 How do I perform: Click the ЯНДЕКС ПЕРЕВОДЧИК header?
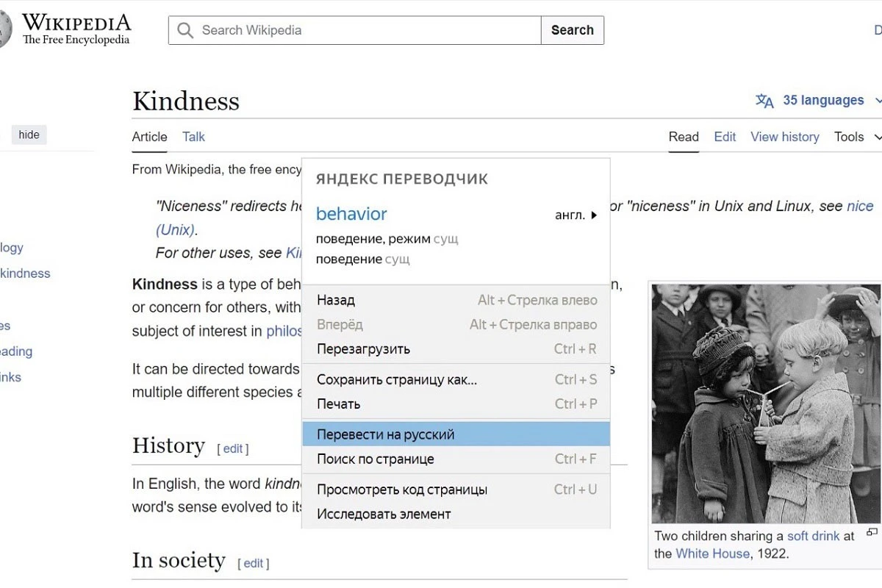point(402,179)
